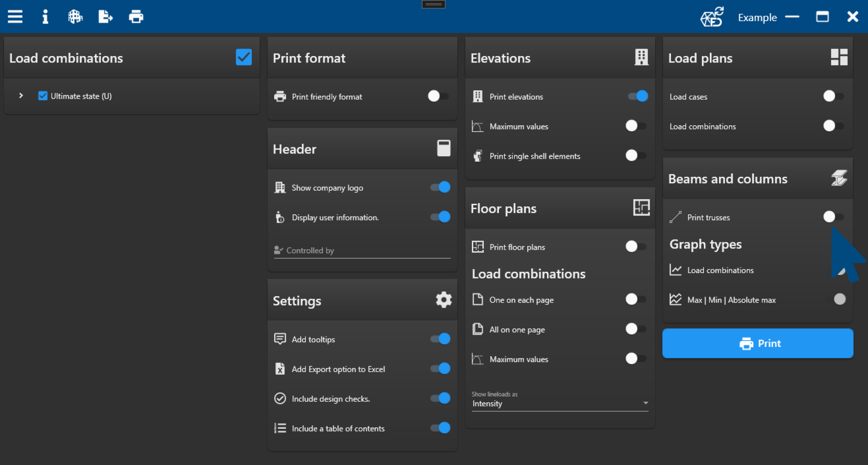868x465 pixels.
Task: Click the Settings gear icon
Action: point(443,300)
